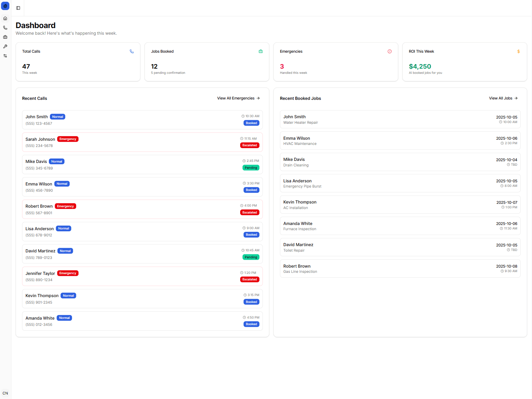Open the wrench tools icon in sidebar

click(5, 46)
